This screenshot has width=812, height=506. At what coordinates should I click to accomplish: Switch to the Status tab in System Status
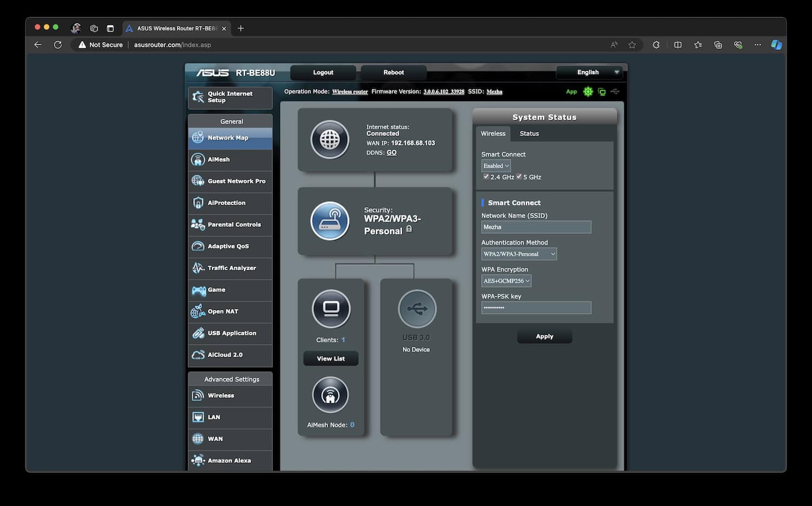(529, 134)
